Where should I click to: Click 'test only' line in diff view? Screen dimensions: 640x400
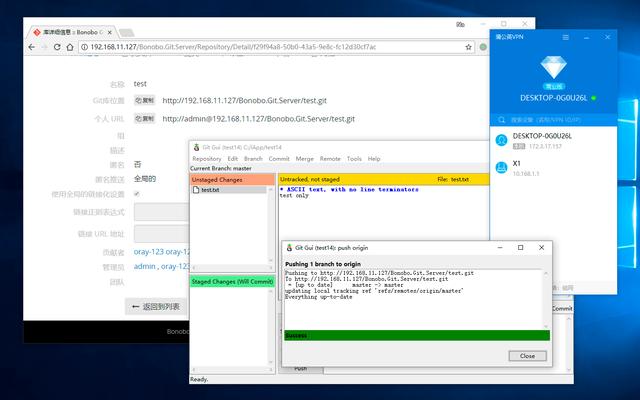(294, 196)
